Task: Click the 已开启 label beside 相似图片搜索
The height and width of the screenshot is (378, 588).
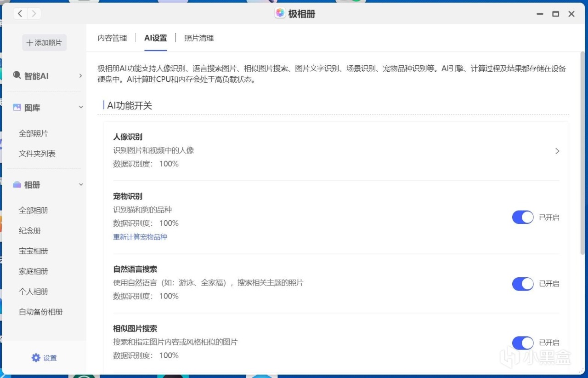Action: pos(549,343)
